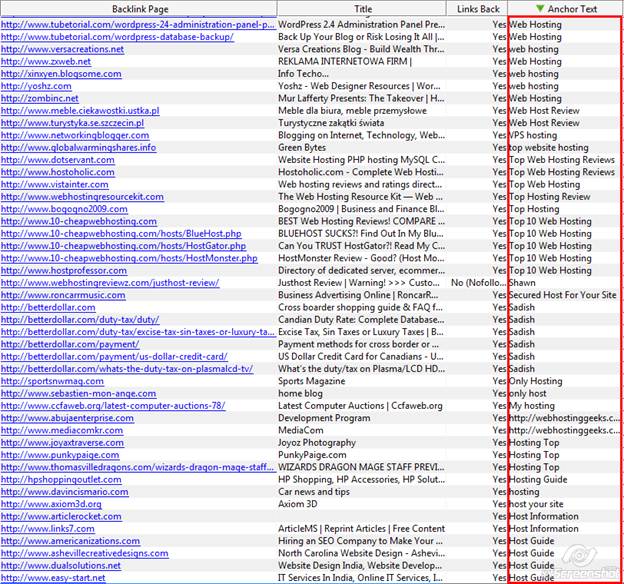Sort by the Backlink Page column header

click(138, 9)
